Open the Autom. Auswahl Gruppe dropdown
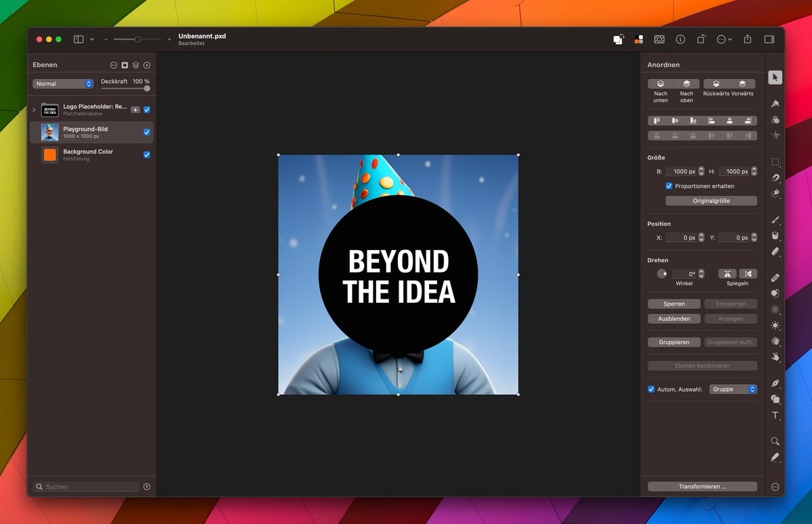The width and height of the screenshot is (812, 524). coord(733,389)
